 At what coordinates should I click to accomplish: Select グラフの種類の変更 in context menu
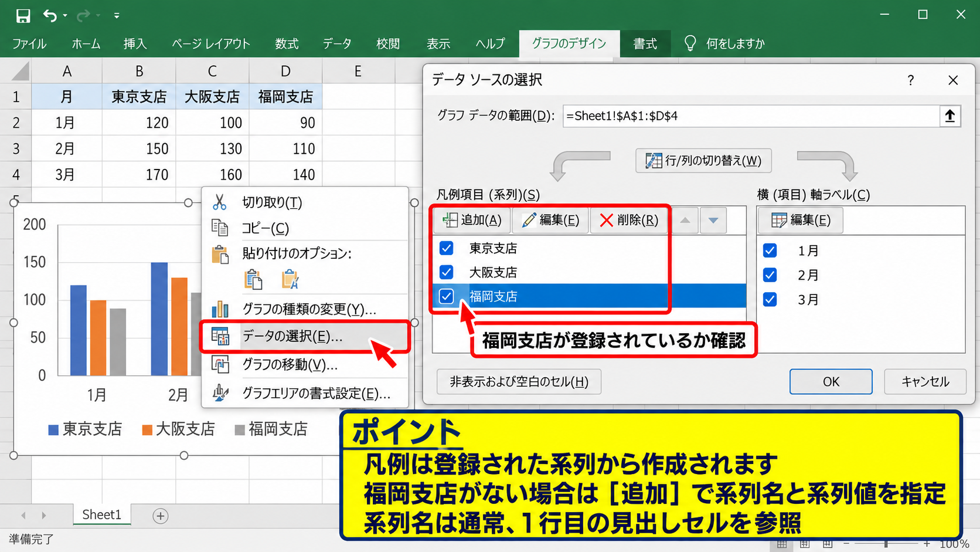(x=305, y=309)
